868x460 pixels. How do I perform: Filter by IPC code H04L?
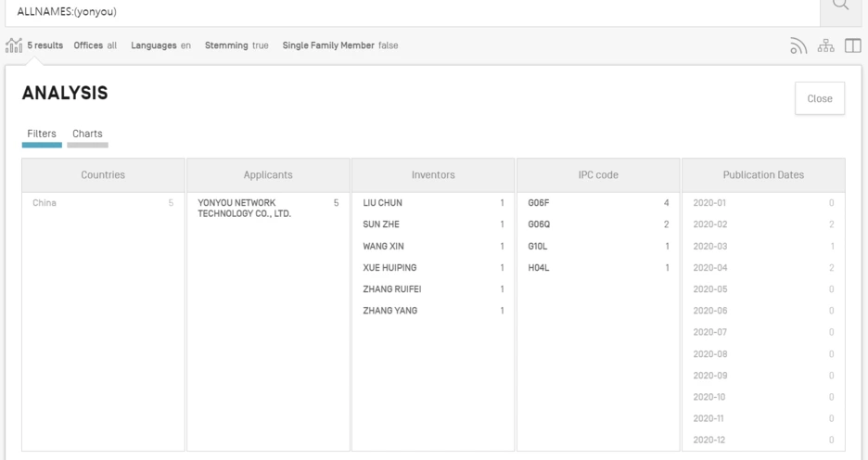540,267
